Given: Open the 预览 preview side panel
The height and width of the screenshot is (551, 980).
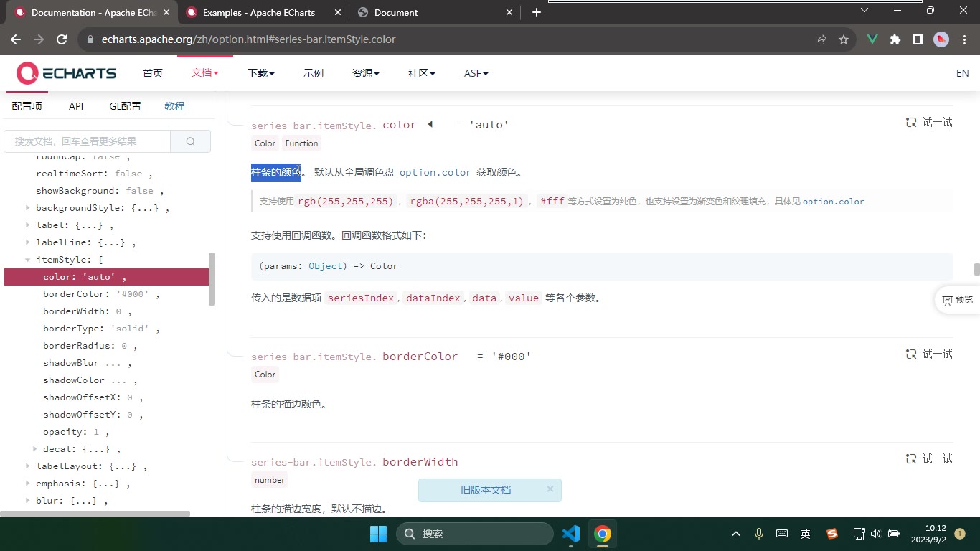Looking at the screenshot, I should pos(958,300).
